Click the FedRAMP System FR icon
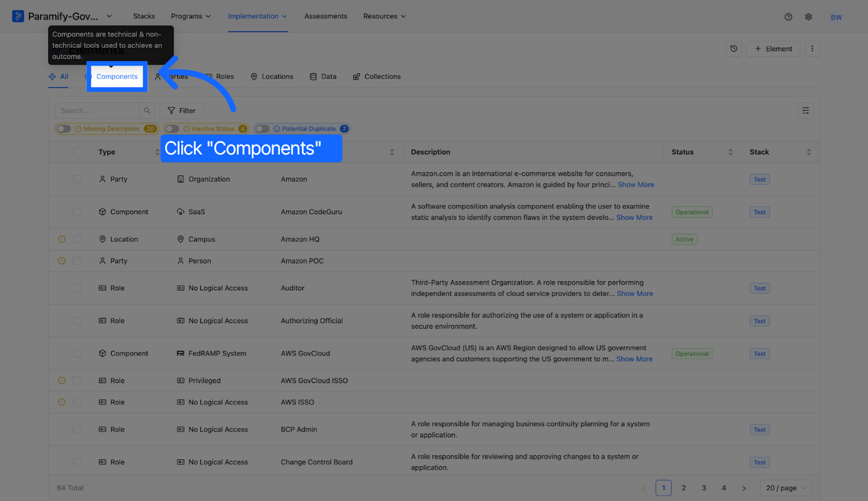 coord(181,353)
